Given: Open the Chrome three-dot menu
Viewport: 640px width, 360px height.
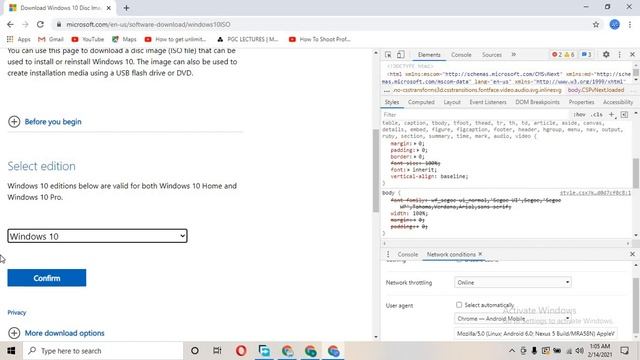Looking at the screenshot, I should pyautogui.click(x=630, y=24).
